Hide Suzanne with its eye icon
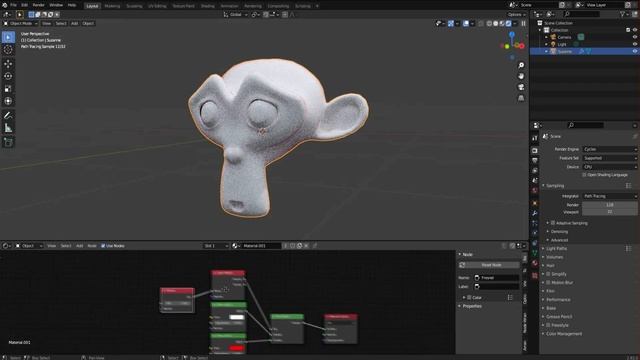 (x=635, y=51)
